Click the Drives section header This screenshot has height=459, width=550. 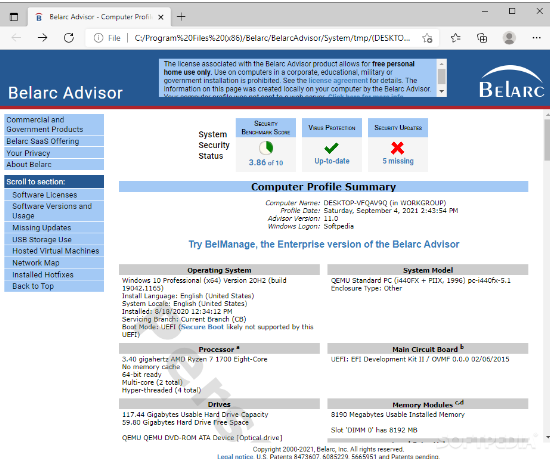click(x=219, y=404)
